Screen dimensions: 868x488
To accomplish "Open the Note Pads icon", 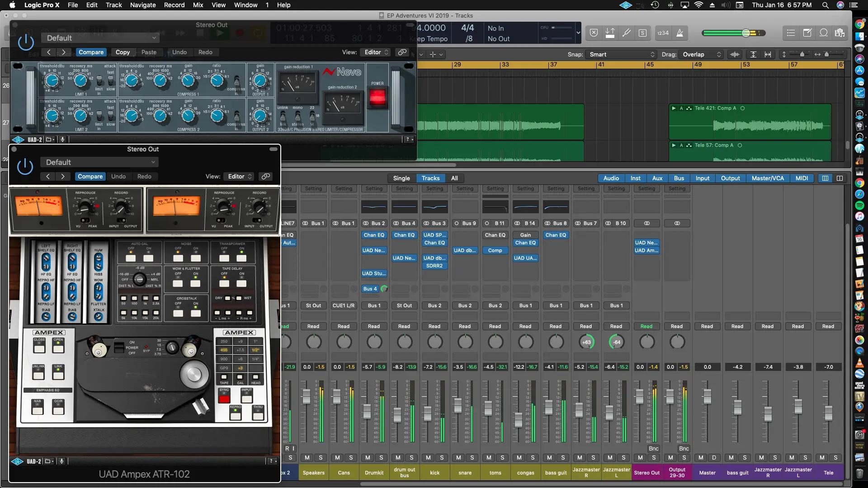I will pyautogui.click(x=807, y=33).
